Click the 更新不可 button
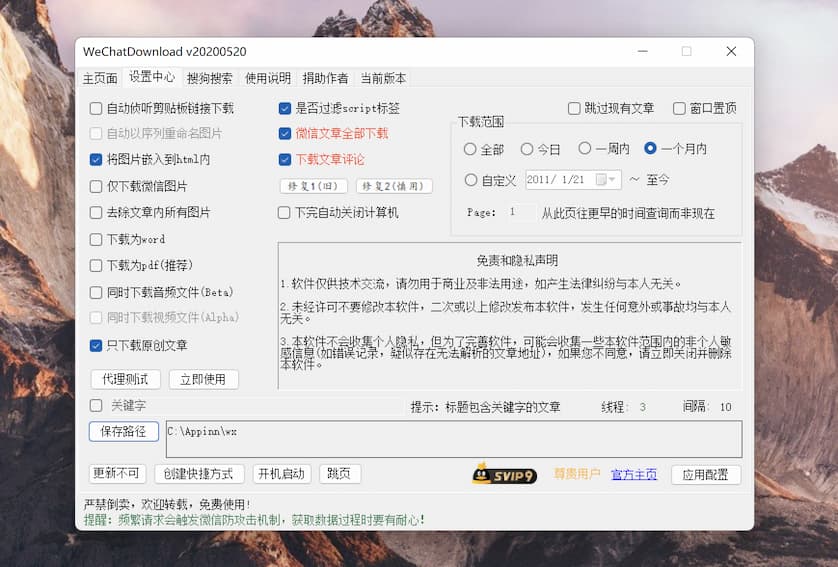The image size is (838, 567). click(117, 473)
